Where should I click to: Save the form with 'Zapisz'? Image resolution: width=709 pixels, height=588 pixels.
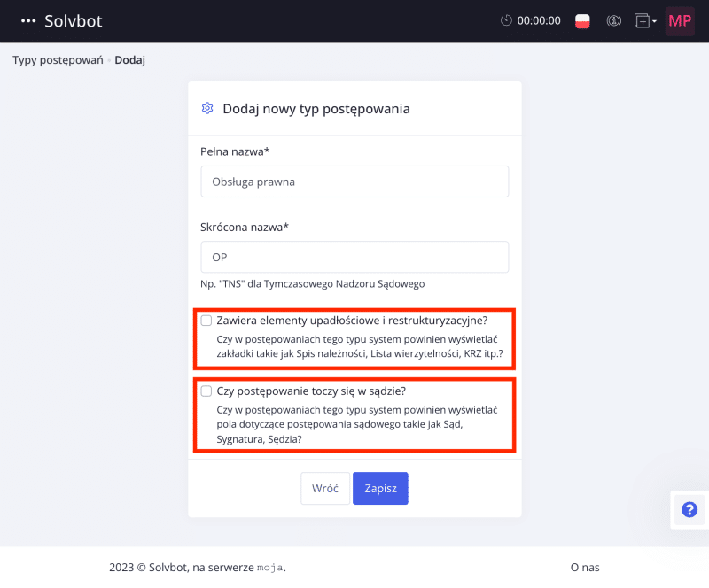(x=380, y=488)
